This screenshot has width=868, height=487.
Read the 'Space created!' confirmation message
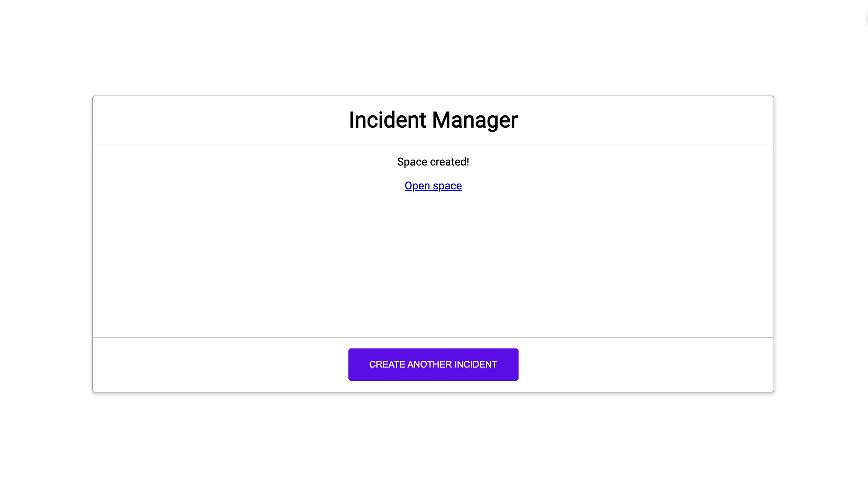click(433, 162)
